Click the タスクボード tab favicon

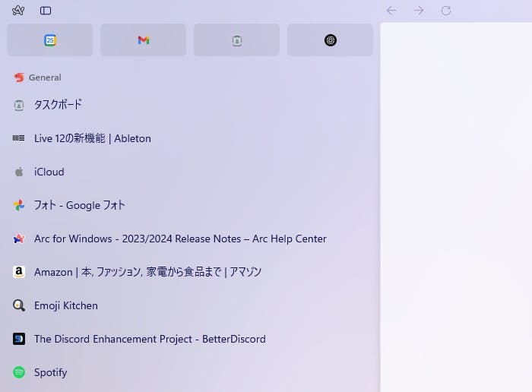click(19, 105)
